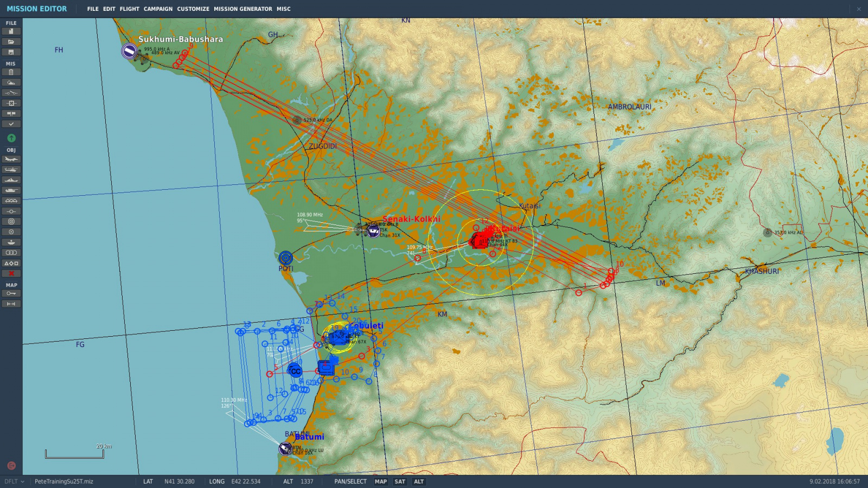This screenshot has width=868, height=488.
Task: Enable the MAP display mode button
Action: (x=381, y=481)
